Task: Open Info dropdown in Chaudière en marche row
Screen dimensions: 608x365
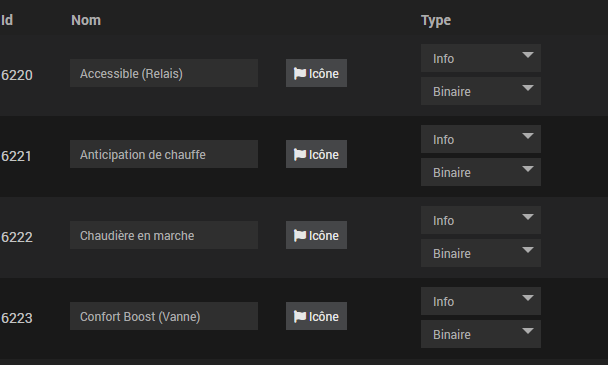Action: point(481,220)
